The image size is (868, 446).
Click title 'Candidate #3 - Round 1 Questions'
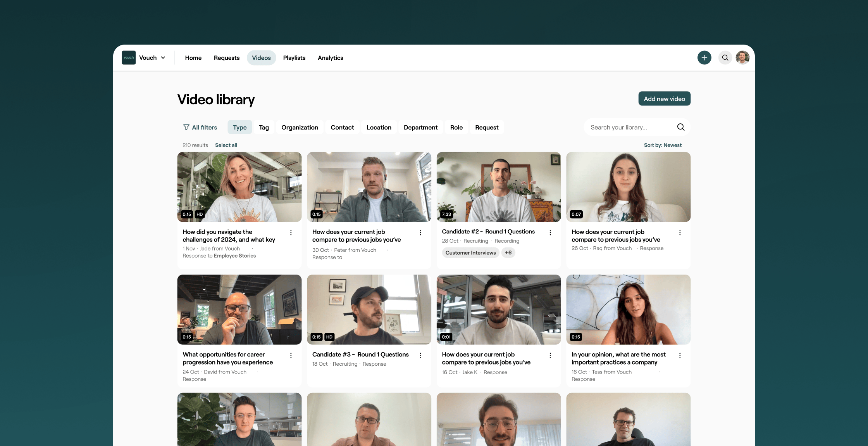360,354
